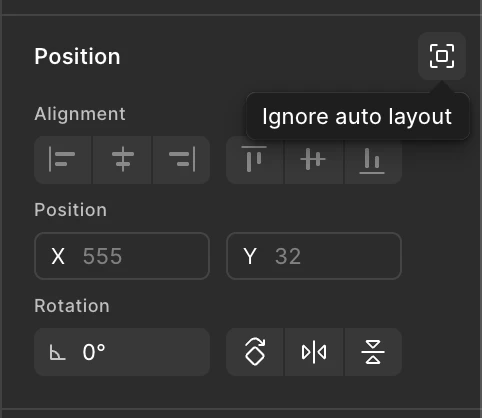Screen dimensions: 482x418
Task: Click the angle icon in the rotation field
Action: point(57,352)
